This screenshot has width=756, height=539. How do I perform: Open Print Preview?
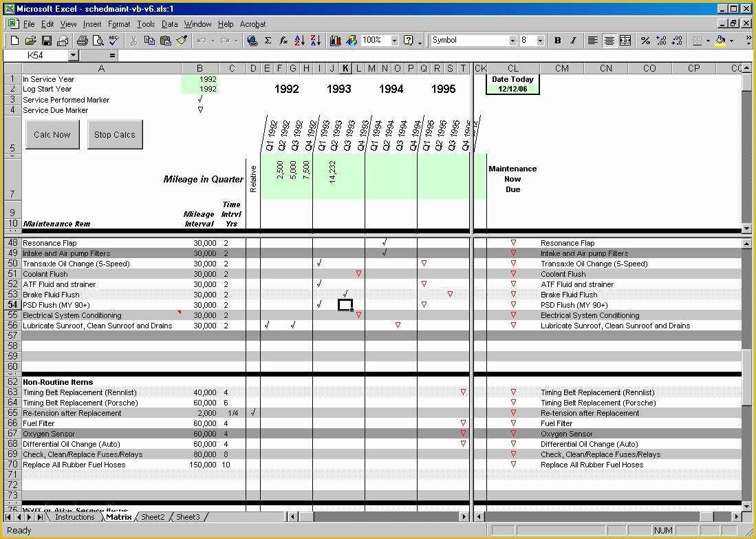coord(98,40)
